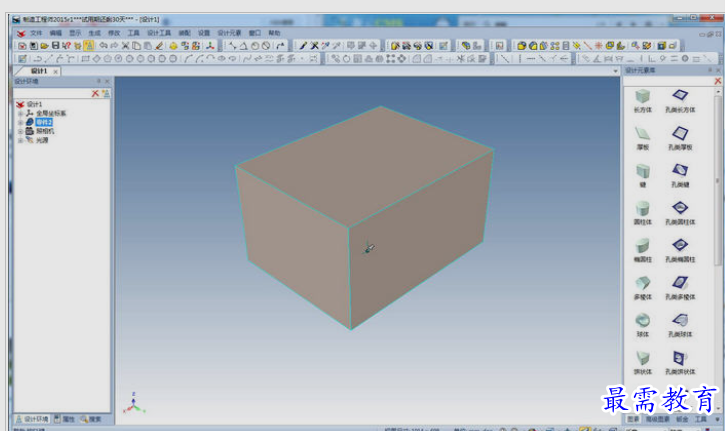Choose the 孔类长方体 hole block icon
Screen dimensions: 725x431
pyautogui.click(x=680, y=96)
